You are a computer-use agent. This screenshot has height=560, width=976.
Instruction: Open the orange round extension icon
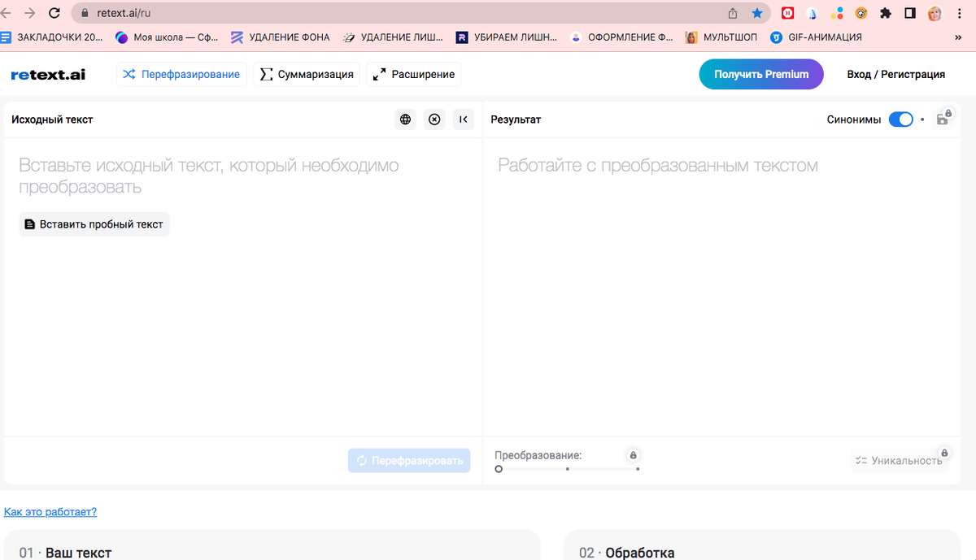[x=861, y=13]
